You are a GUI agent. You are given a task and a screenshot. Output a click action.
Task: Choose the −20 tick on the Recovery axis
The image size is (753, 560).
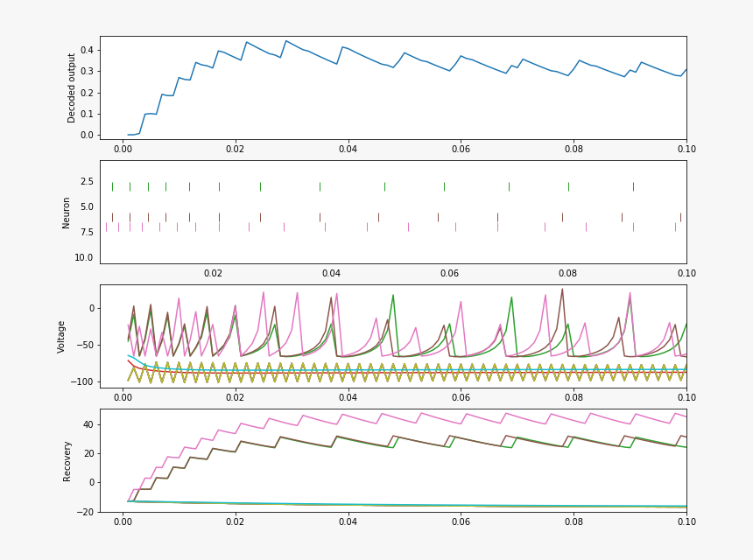click(x=86, y=512)
